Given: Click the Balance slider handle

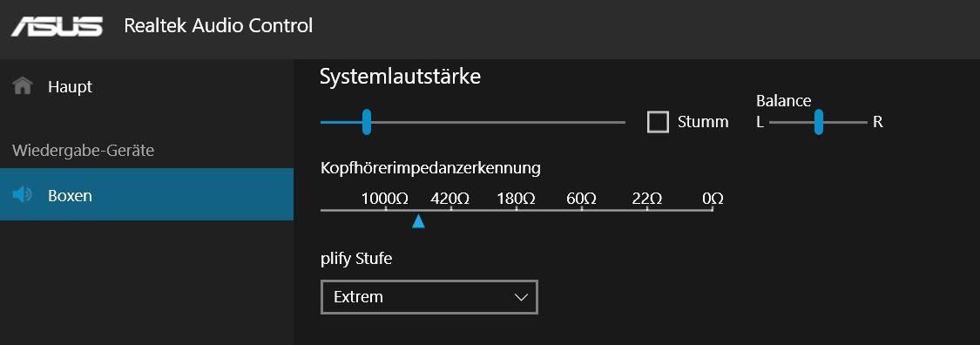Looking at the screenshot, I should click(x=819, y=122).
